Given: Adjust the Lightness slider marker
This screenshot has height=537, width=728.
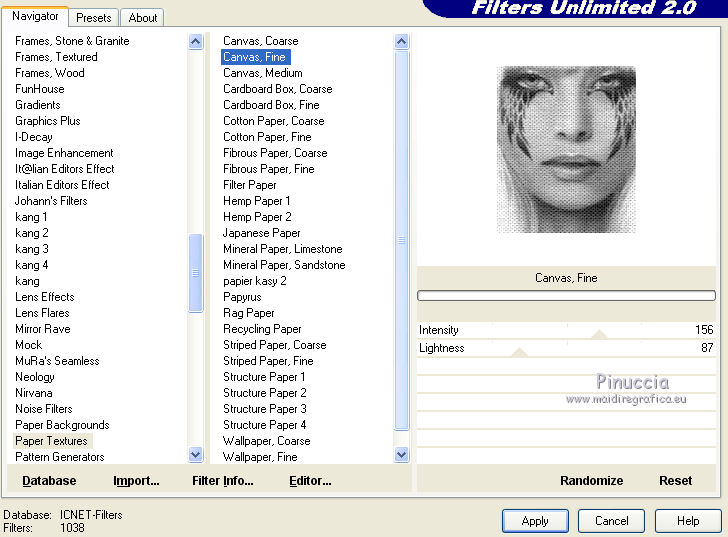Looking at the screenshot, I should [x=520, y=353].
